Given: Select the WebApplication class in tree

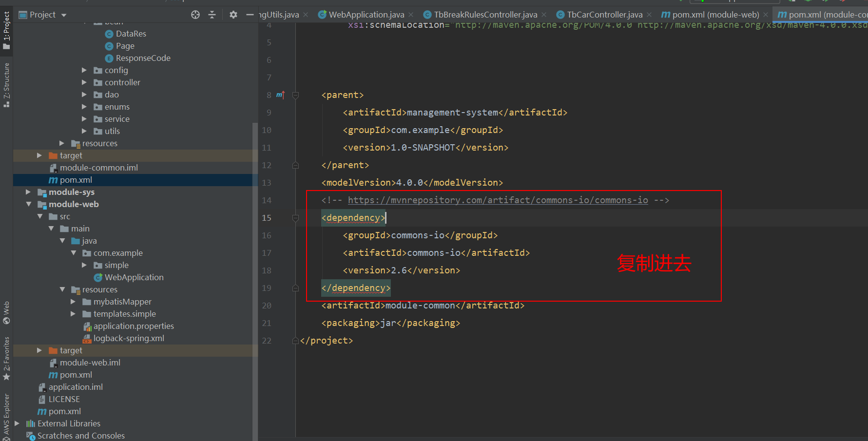Looking at the screenshot, I should point(134,277).
